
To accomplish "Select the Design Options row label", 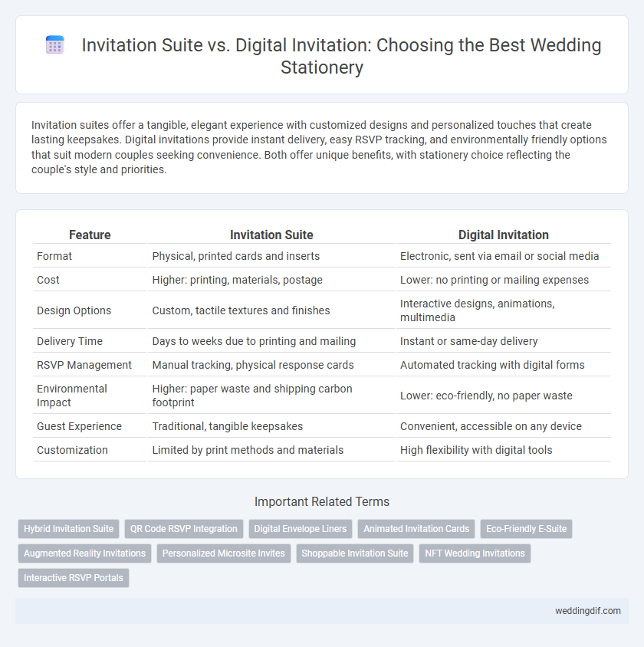I will [74, 310].
